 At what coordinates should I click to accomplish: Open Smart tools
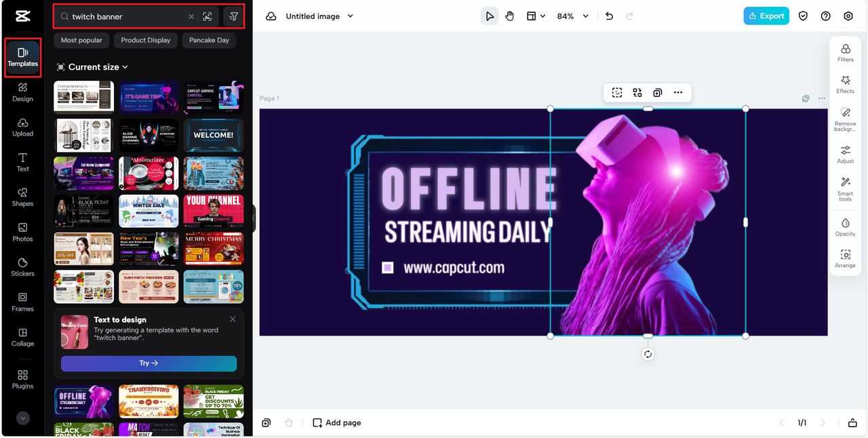click(845, 189)
